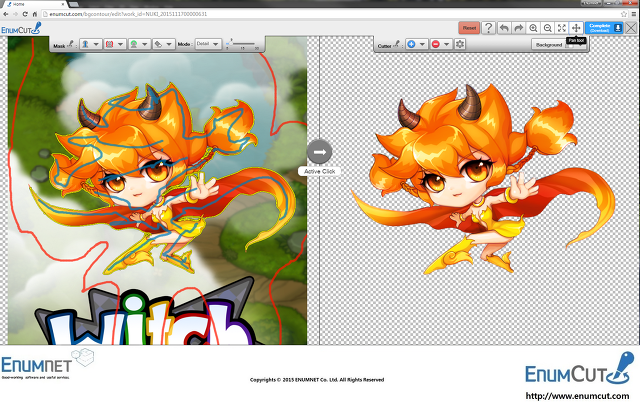
Task: Open the browser menu icon
Action: pos(634,14)
